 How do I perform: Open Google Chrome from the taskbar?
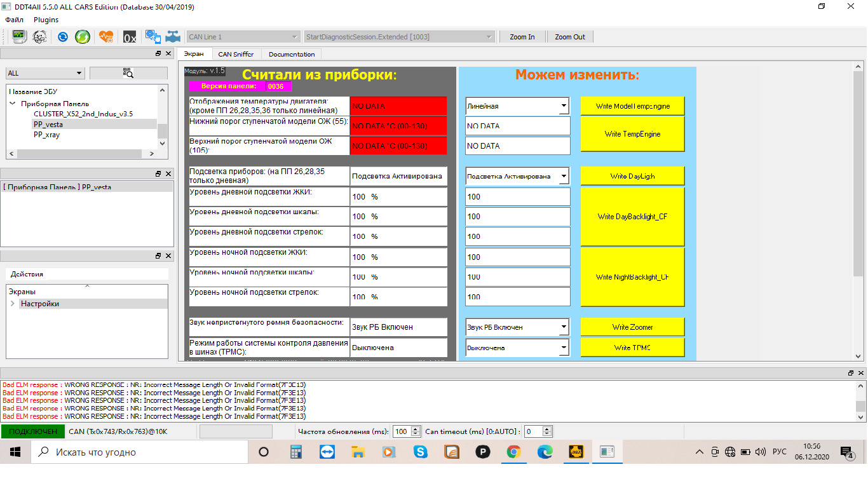point(513,452)
